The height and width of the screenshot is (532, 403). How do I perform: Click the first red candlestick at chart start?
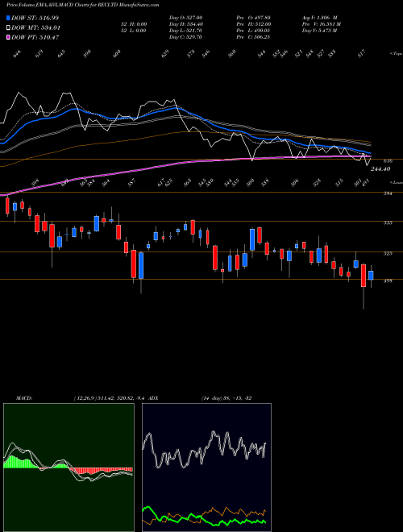[7, 206]
